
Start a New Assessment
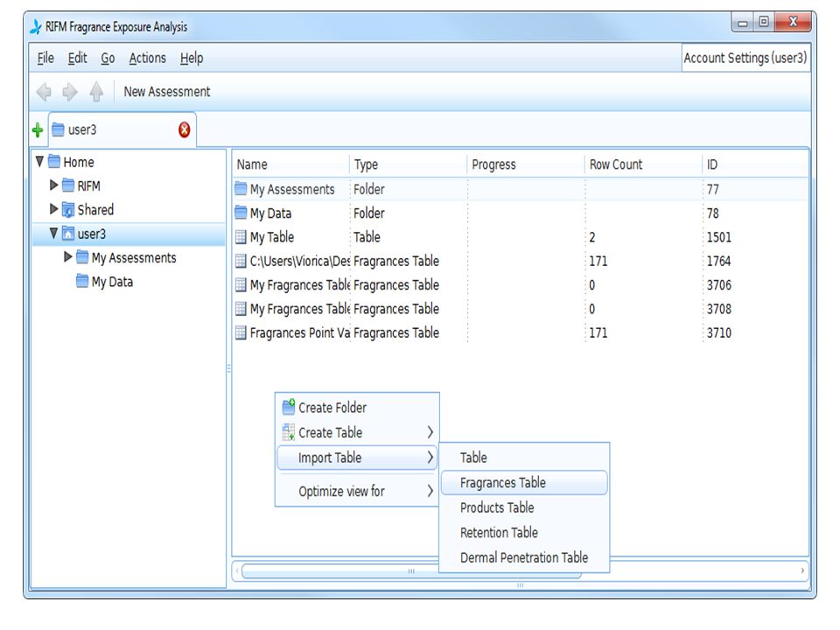coord(167,92)
